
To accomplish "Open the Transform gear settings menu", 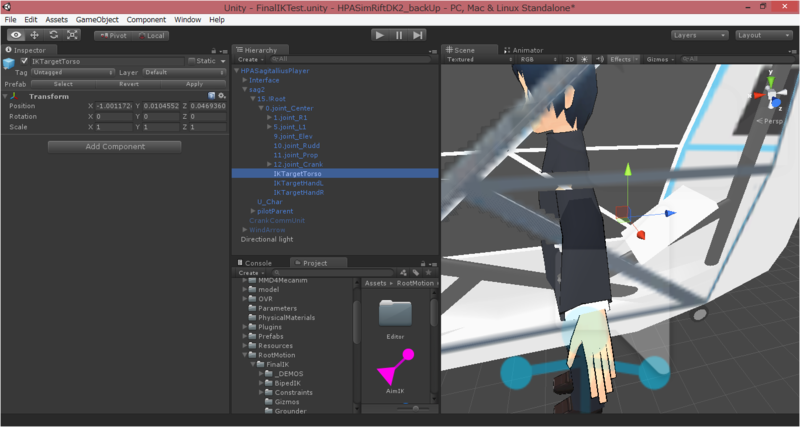I will (x=221, y=96).
